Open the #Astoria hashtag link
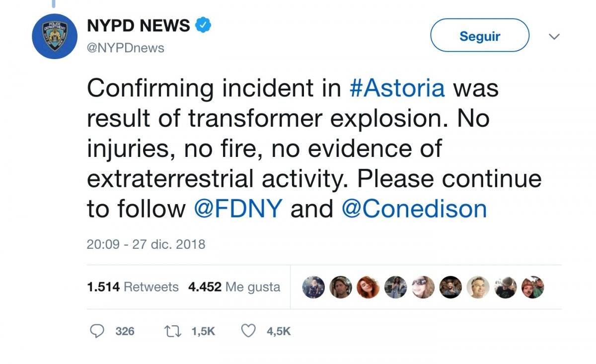 tap(397, 89)
